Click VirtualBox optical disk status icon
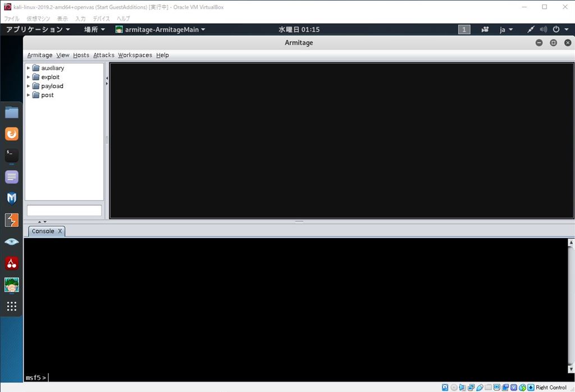The width and height of the screenshot is (575, 392). (454, 388)
